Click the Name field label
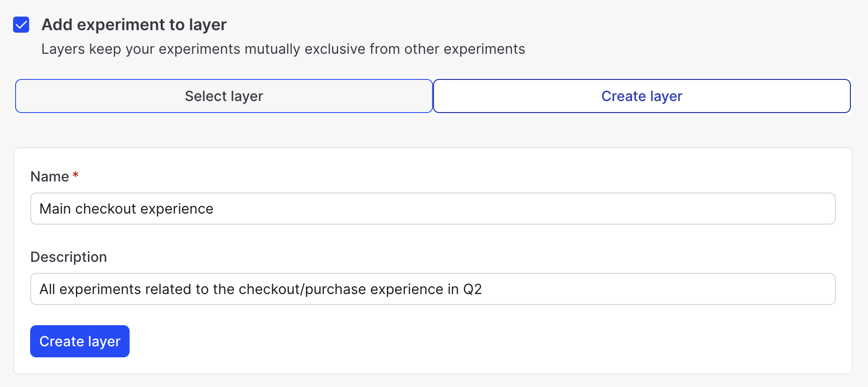 [50, 176]
